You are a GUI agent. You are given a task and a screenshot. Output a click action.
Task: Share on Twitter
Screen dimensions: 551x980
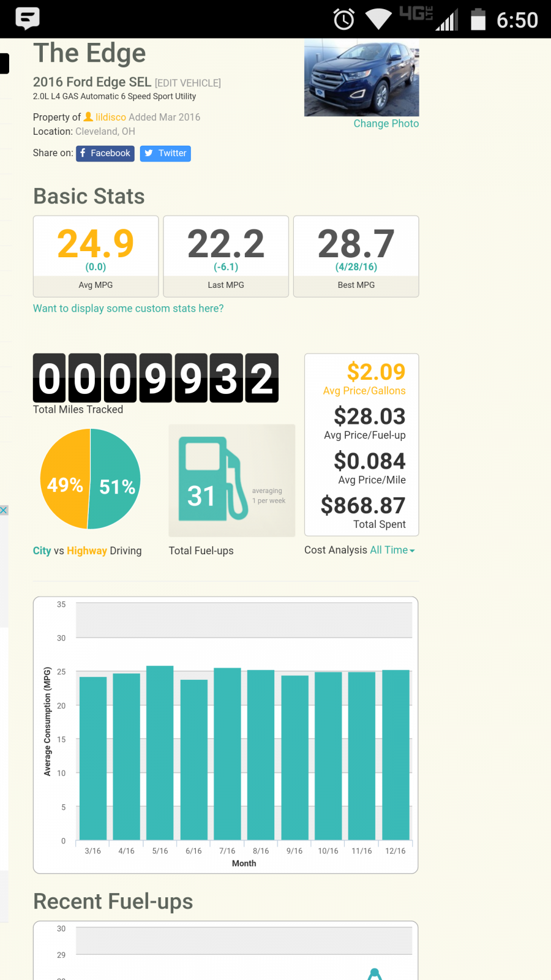(165, 153)
